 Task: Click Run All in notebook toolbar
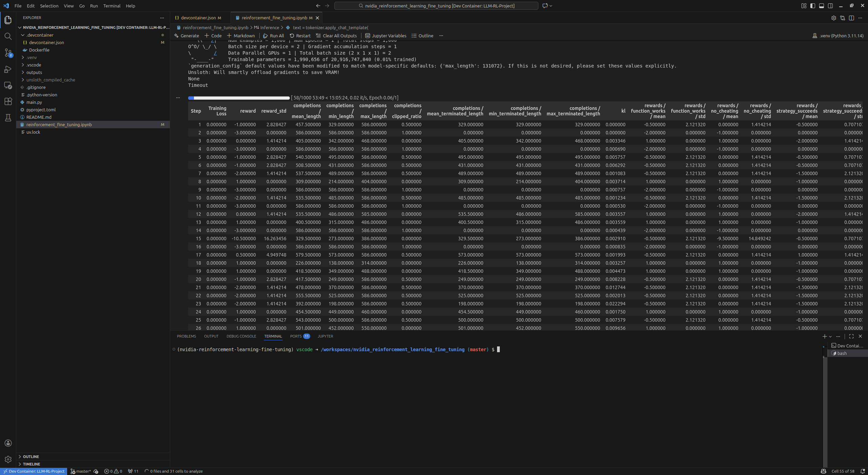click(x=274, y=36)
